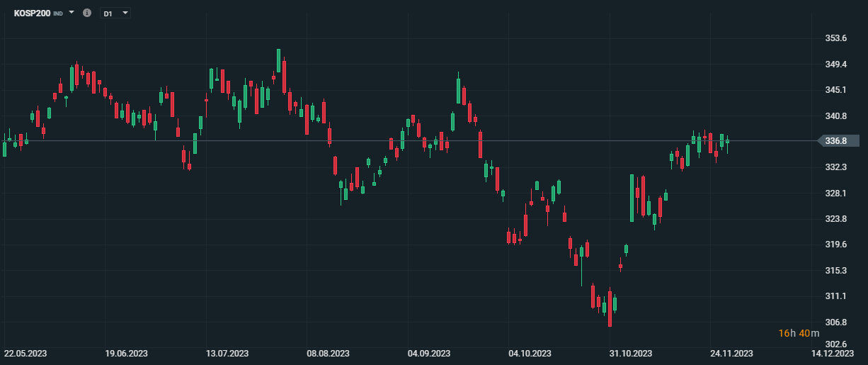
Task: Click the 04.10.2023 date label
Action: [530, 353]
